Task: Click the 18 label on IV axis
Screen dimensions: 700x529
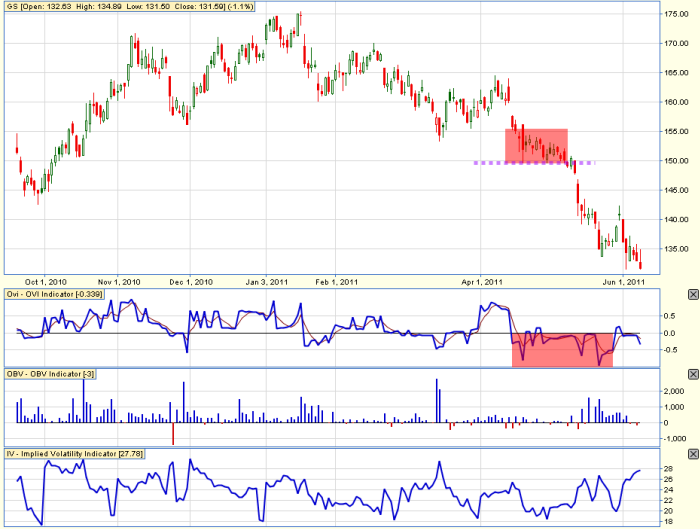Action: click(668, 522)
